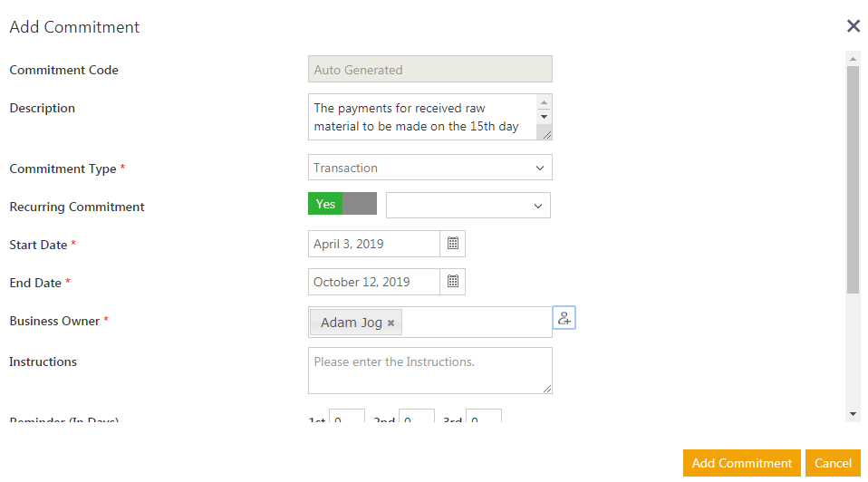Viewport: 868px width, 482px height.
Task: Toggle the Recurring Commitment Yes switch
Action: pyautogui.click(x=342, y=204)
